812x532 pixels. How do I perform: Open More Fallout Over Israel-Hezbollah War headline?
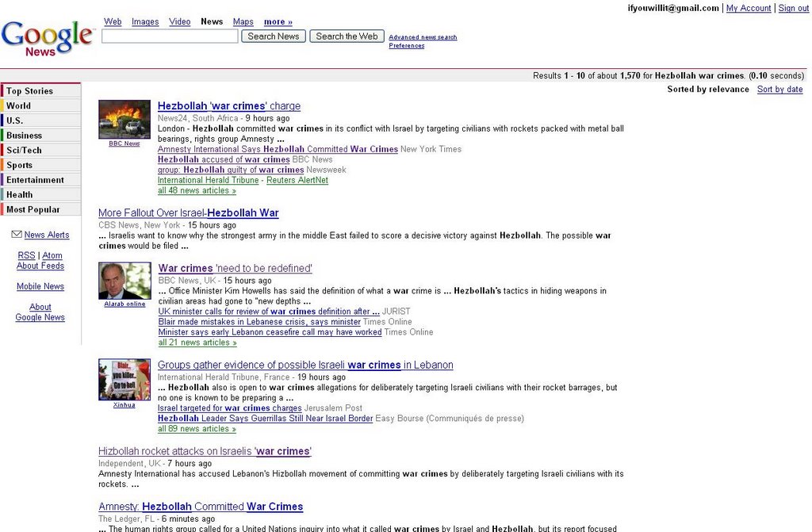tap(189, 213)
